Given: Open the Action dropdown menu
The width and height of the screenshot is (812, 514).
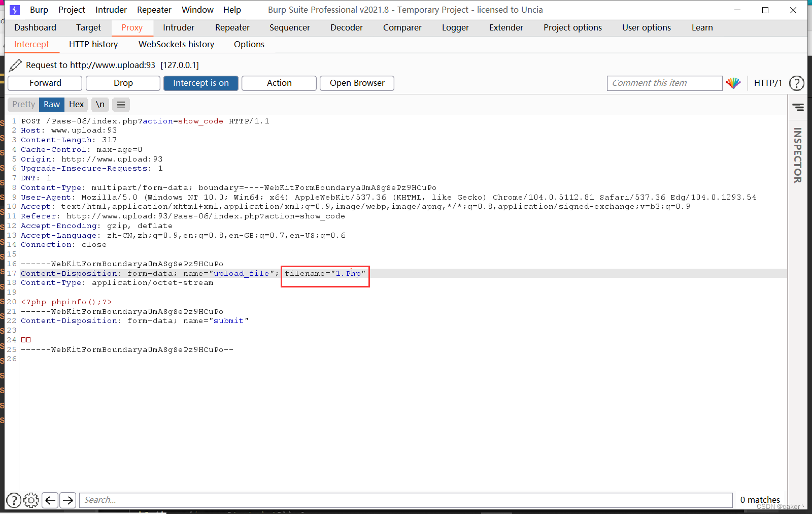Looking at the screenshot, I should pyautogui.click(x=279, y=83).
